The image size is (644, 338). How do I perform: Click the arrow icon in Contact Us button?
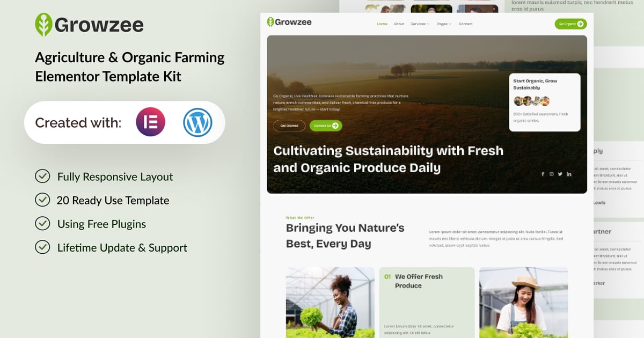335,126
